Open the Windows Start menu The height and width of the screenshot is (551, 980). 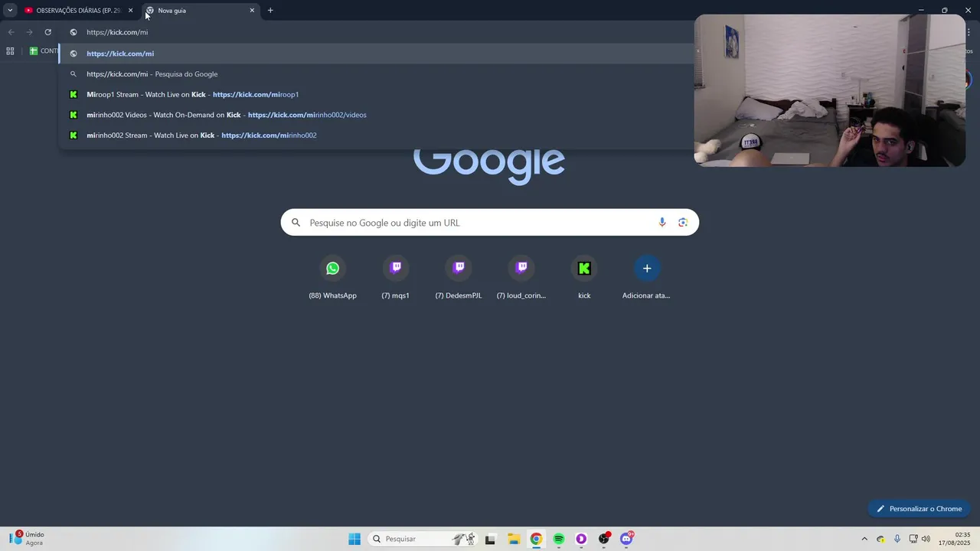354,539
